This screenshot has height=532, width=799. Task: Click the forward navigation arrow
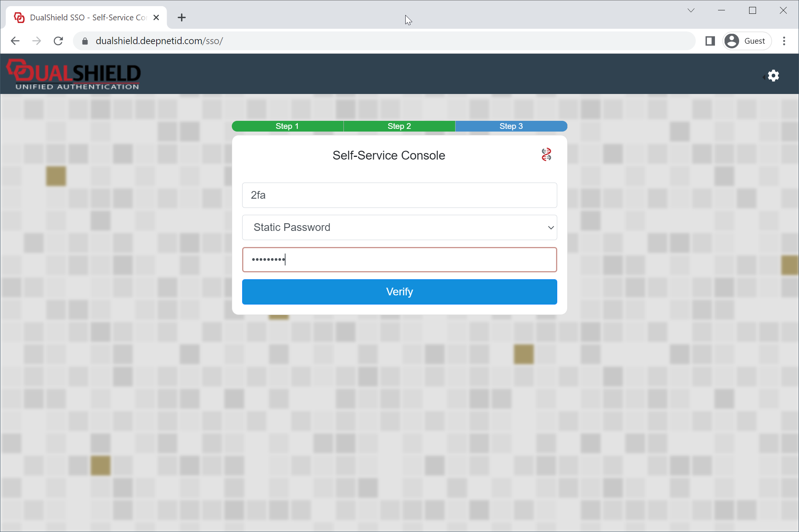(x=36, y=41)
